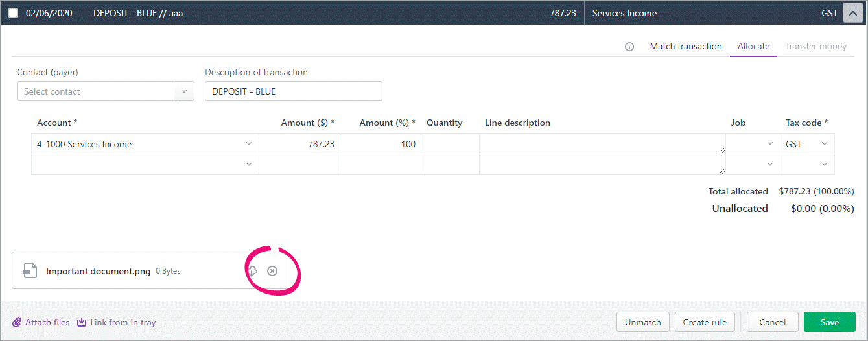
Task: Click the file icon of Important document.png
Action: (x=30, y=271)
